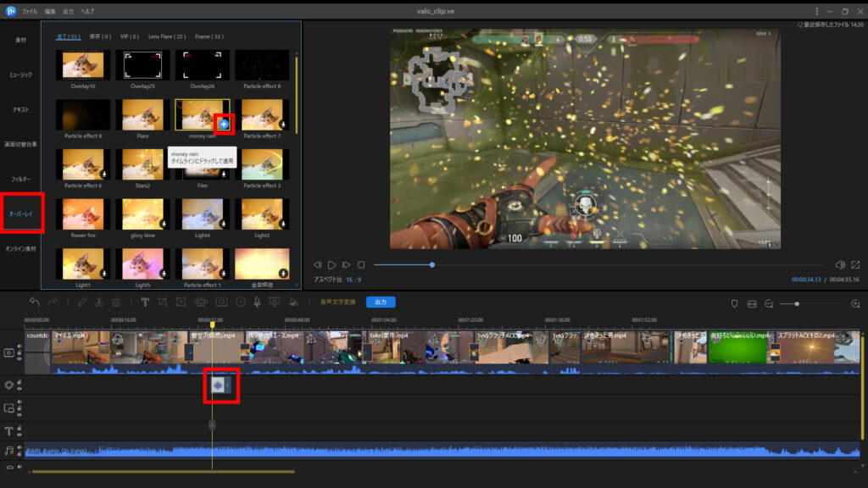This screenshot has height=488, width=868.
Task: Open the テキスト sidebar section
Action: pos(20,109)
